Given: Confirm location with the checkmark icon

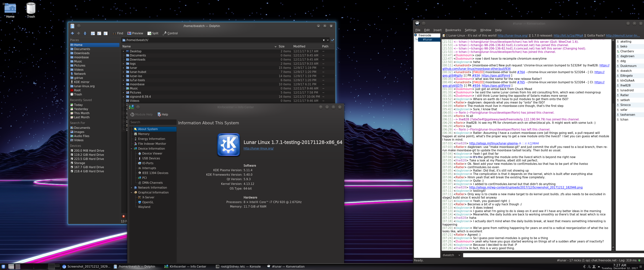Looking at the screenshot, I should (x=332, y=40).
